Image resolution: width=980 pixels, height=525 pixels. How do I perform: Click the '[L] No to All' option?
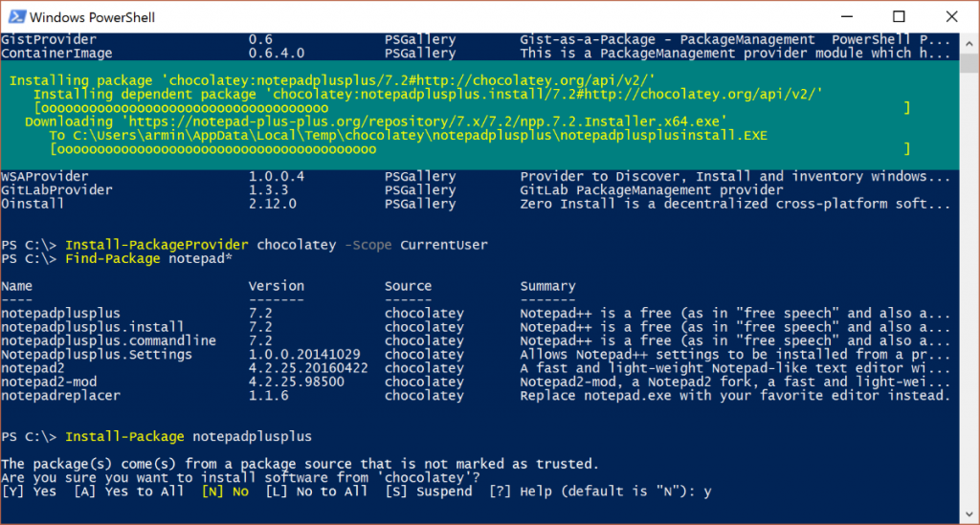(x=316, y=492)
